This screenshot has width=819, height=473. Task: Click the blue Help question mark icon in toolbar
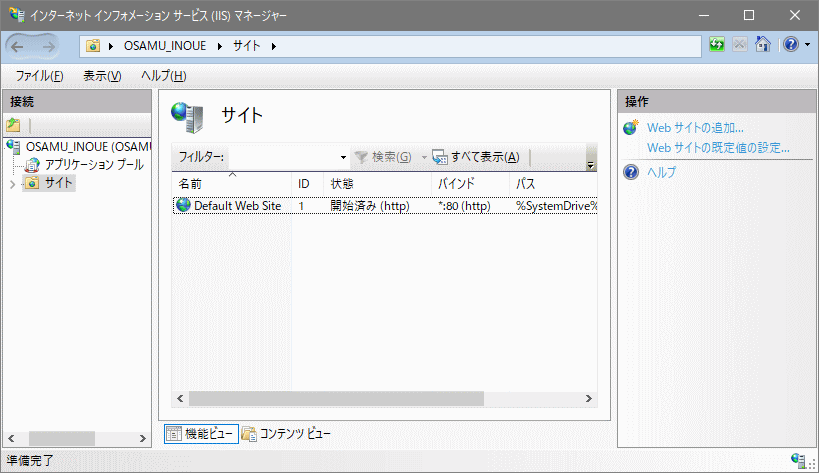(791, 45)
